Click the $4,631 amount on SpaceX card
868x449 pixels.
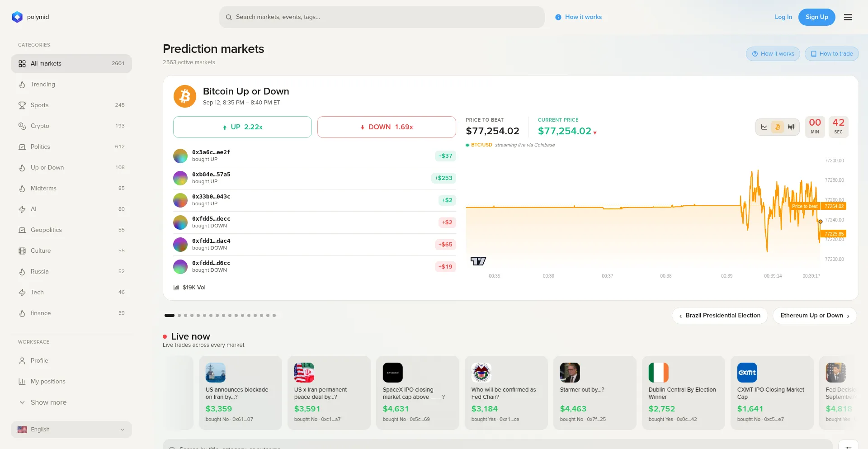click(x=396, y=409)
